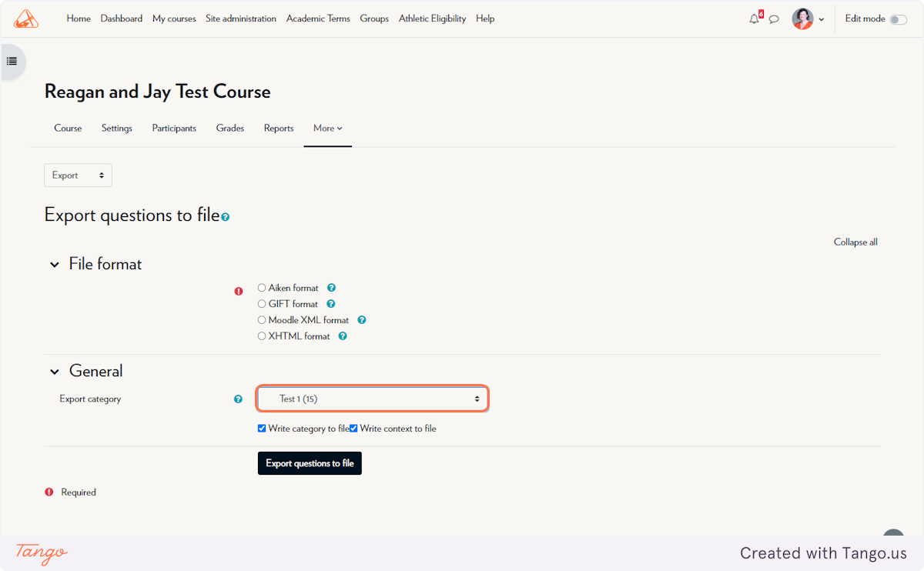Select Aiken format radio button

[x=262, y=288]
